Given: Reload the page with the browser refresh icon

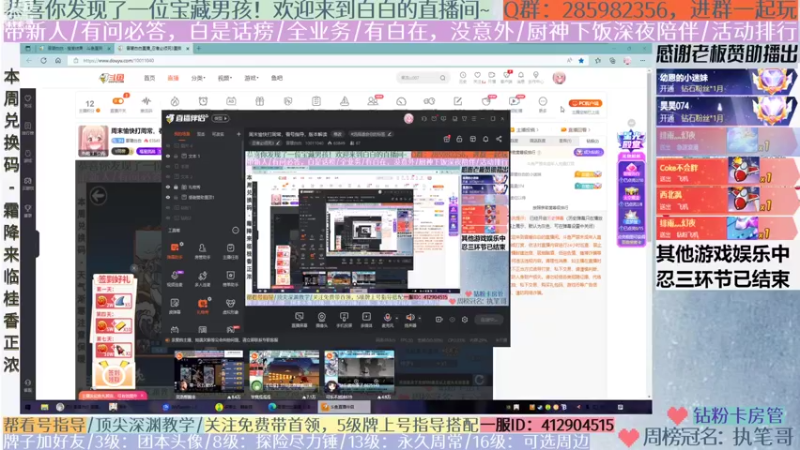Looking at the screenshot, I should pos(43,60).
